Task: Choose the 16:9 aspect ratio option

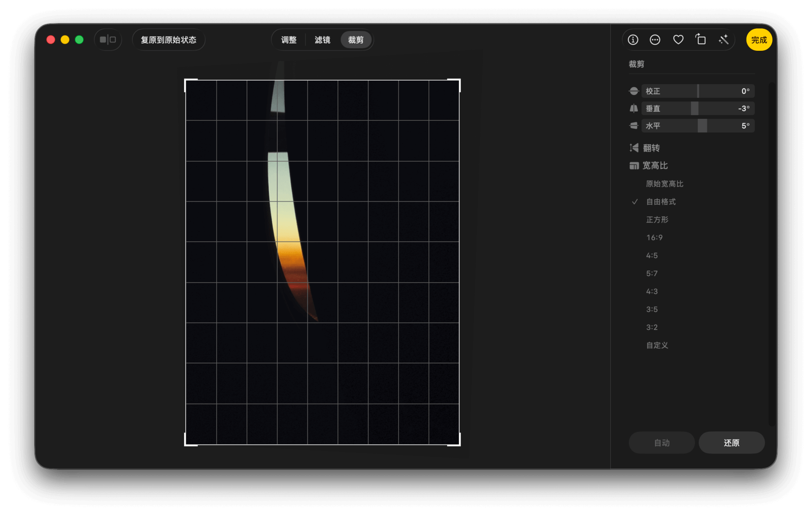Action: (x=654, y=237)
